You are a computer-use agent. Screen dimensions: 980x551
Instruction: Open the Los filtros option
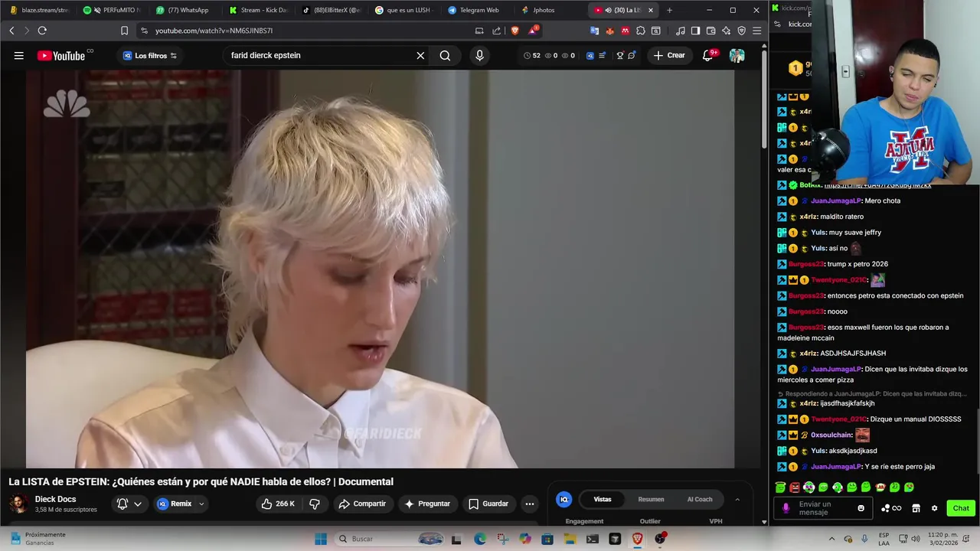point(150,56)
